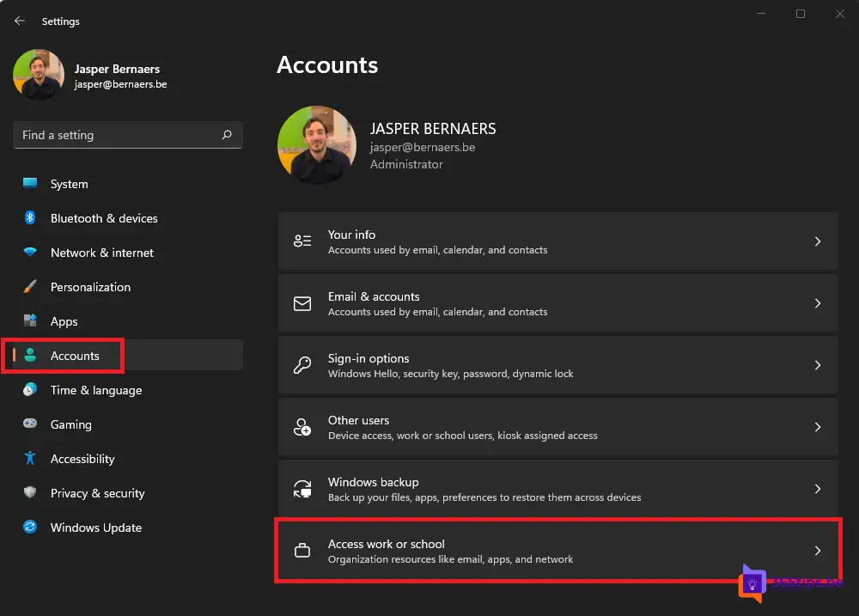Open Other users chevron arrow
This screenshot has width=859, height=616.
click(818, 427)
